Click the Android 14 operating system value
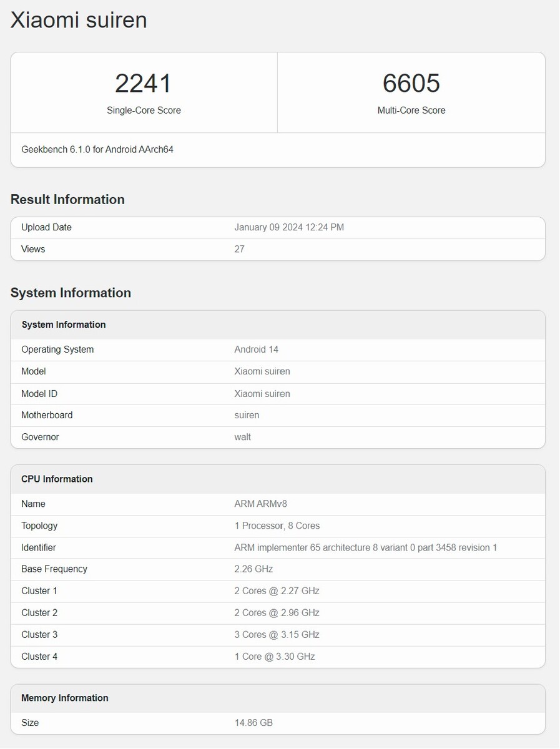The image size is (560, 749). [x=256, y=350]
